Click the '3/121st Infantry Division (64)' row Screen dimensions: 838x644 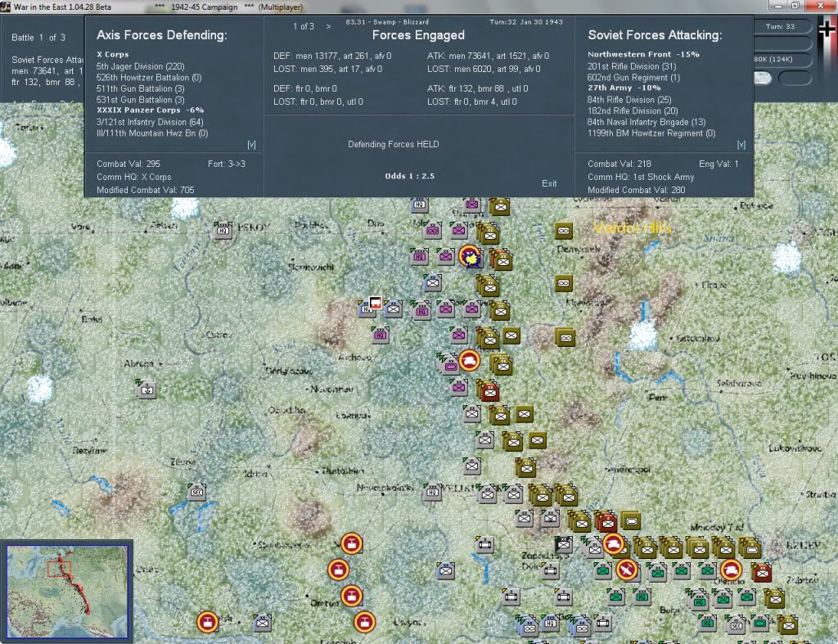click(x=150, y=122)
